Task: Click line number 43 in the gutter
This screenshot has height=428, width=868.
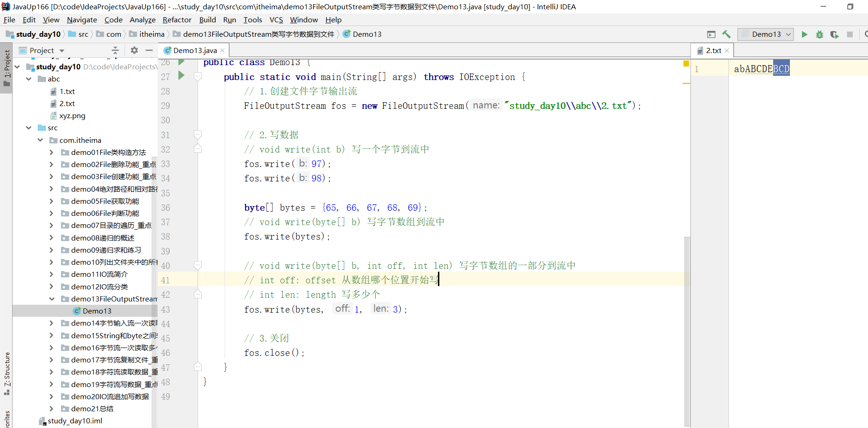Action: tap(166, 309)
